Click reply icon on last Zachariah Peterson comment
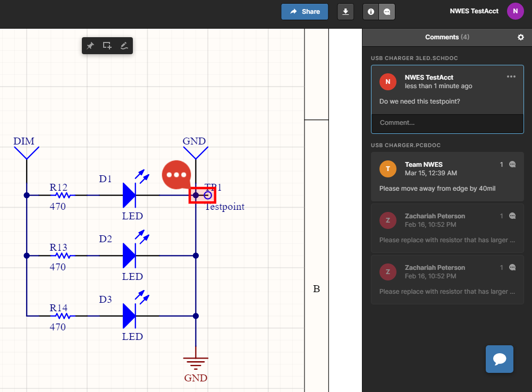The height and width of the screenshot is (392, 532). pyautogui.click(x=512, y=268)
